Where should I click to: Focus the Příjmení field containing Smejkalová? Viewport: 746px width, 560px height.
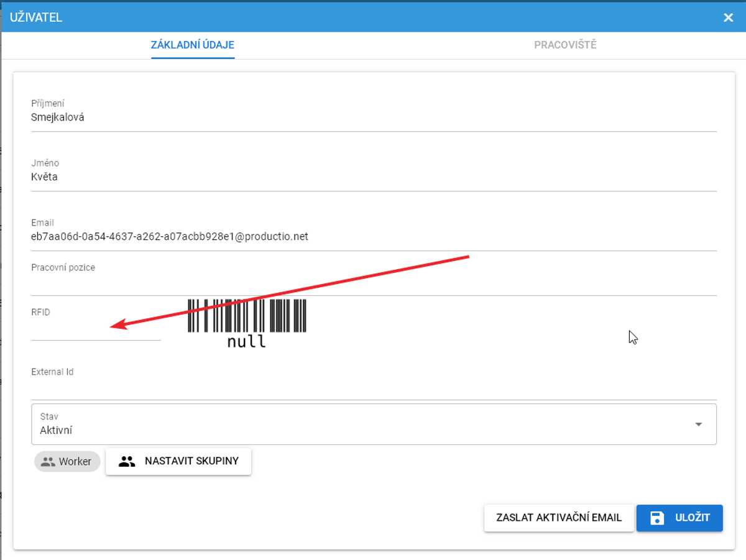373,117
